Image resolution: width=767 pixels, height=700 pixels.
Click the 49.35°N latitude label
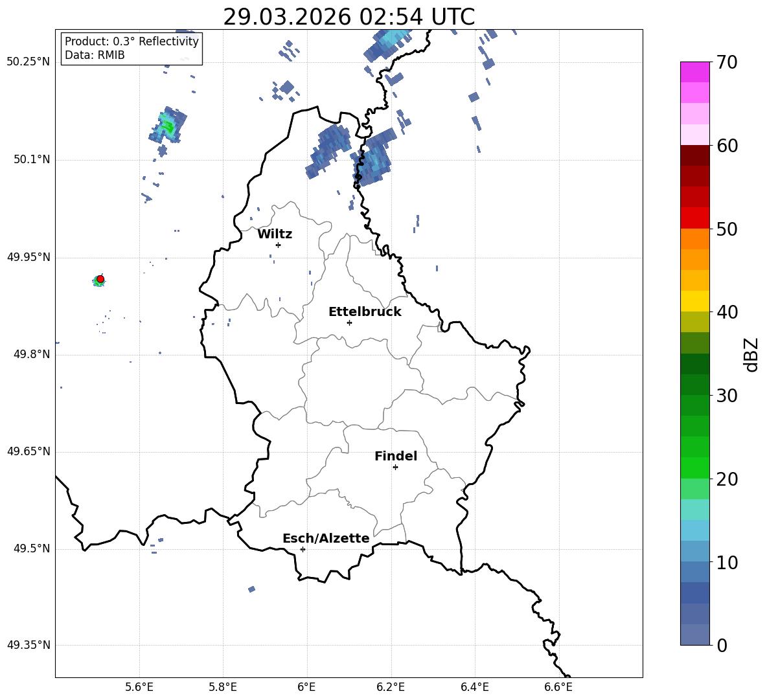29,645
